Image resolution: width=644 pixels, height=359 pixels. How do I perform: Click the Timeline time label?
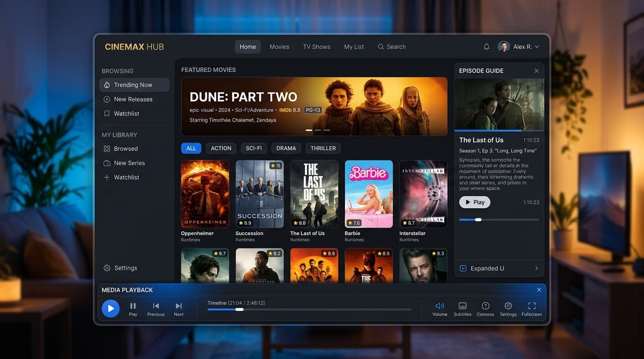236,303
